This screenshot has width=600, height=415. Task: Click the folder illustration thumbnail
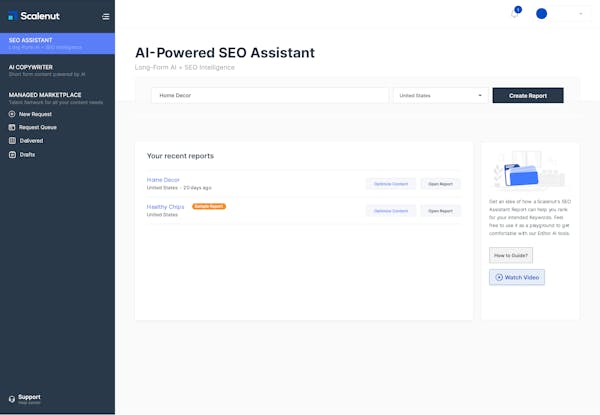pos(529,169)
